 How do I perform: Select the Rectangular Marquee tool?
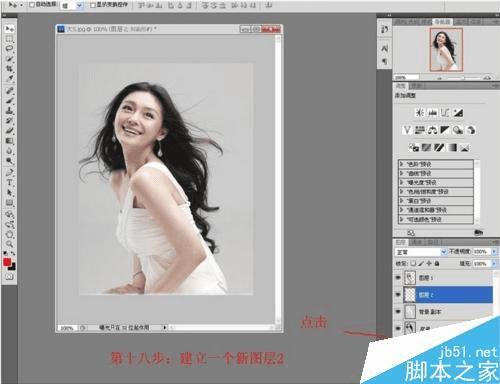(x=9, y=39)
